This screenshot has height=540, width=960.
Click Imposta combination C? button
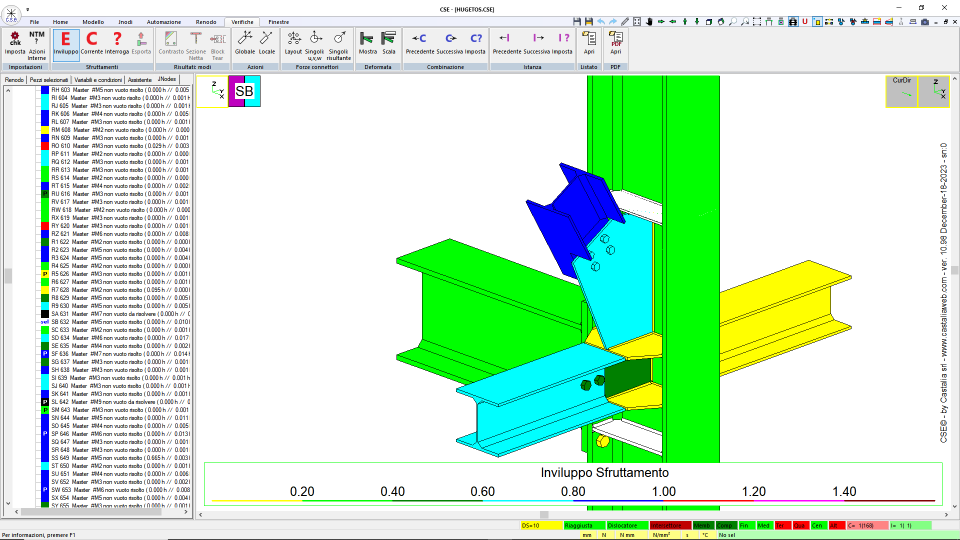point(475,43)
